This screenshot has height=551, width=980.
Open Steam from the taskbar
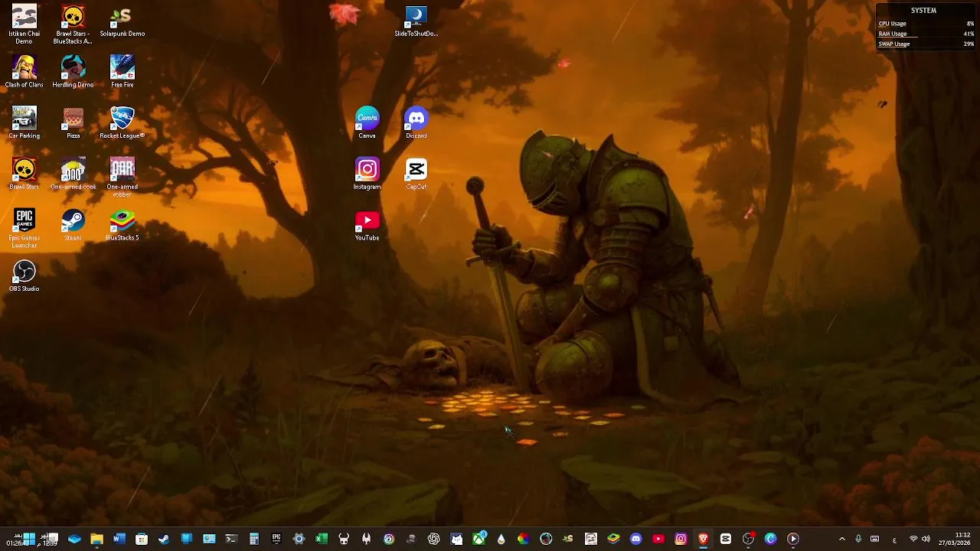164,539
